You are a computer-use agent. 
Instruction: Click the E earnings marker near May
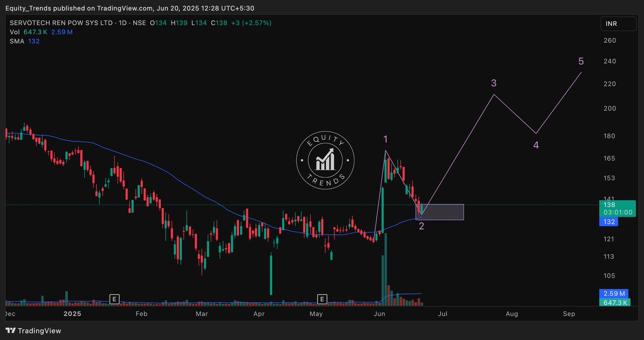coord(322,299)
